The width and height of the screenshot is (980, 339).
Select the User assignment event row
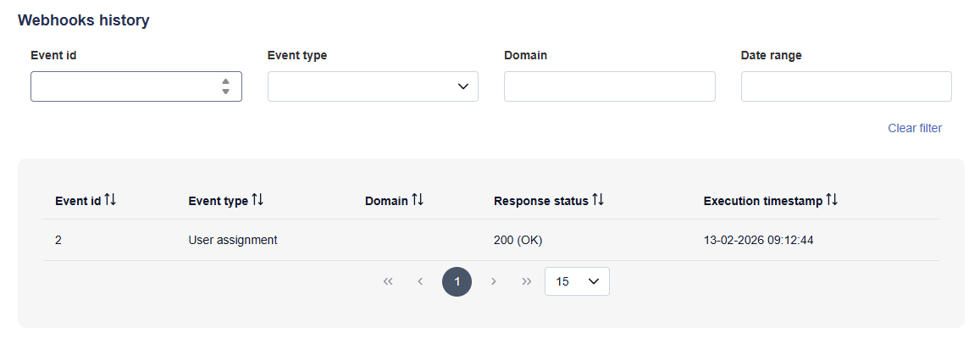233,240
